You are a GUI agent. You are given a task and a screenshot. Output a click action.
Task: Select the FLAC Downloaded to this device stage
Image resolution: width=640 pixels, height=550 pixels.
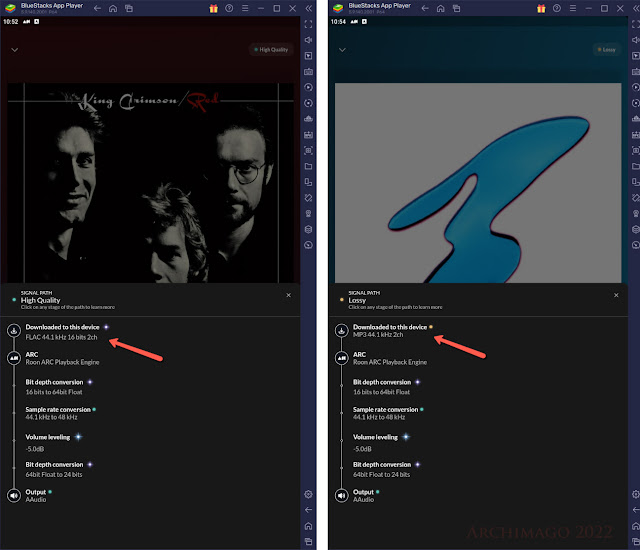[62, 332]
